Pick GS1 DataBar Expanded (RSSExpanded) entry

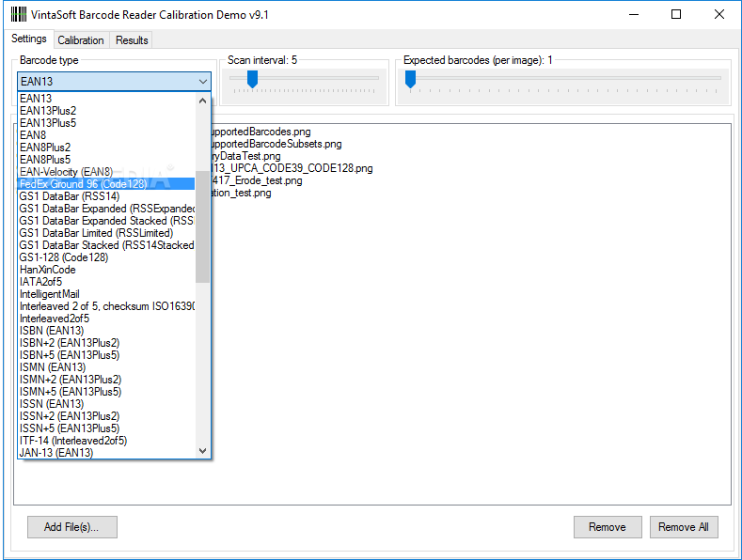click(x=106, y=209)
